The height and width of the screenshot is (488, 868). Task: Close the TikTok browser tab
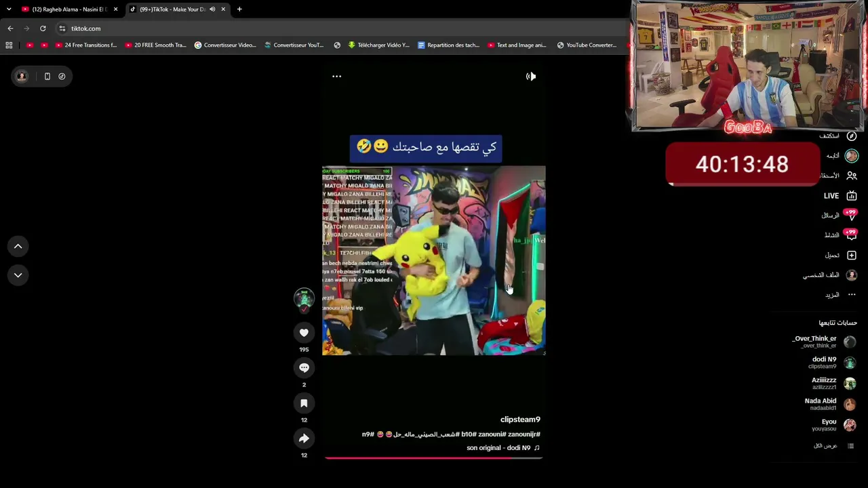(x=223, y=9)
